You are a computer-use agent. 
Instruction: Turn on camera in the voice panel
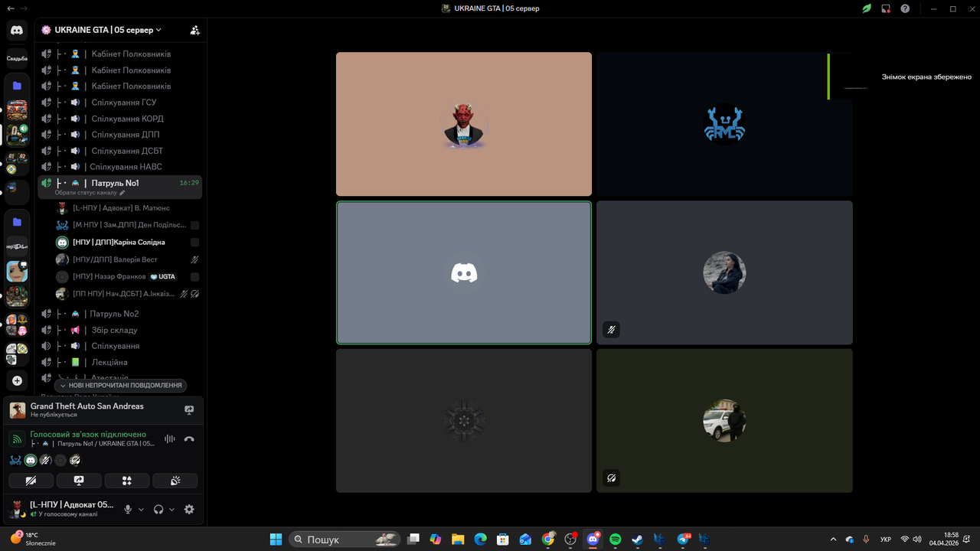pyautogui.click(x=31, y=481)
